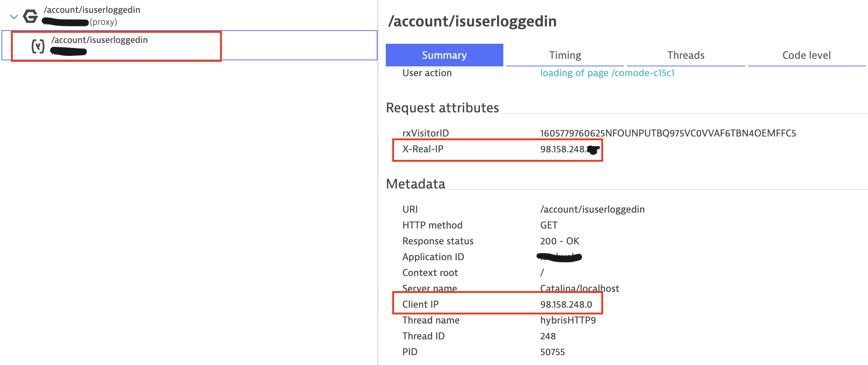This screenshot has width=868, height=365.
Task: Click the Catalina/localhost server name value
Action: click(x=579, y=288)
